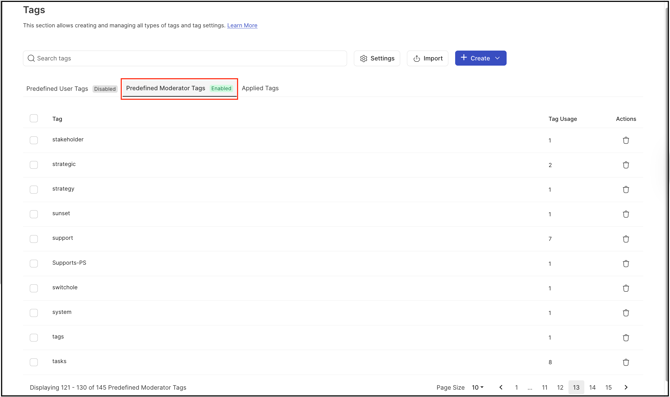This screenshot has width=670, height=397.
Task: Delete the system tag via trash icon
Action: (x=626, y=313)
